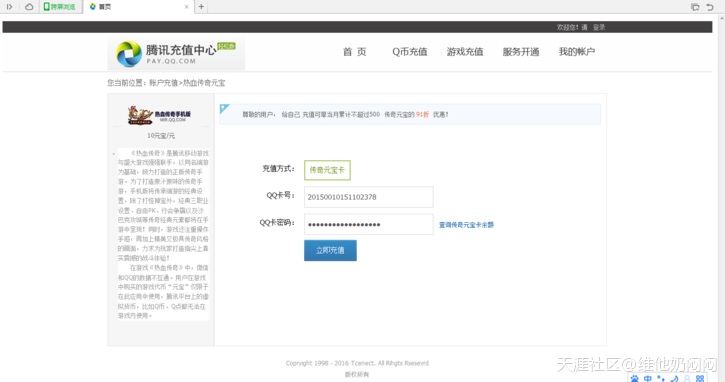Open the 服务开通 navigation item

(x=521, y=52)
